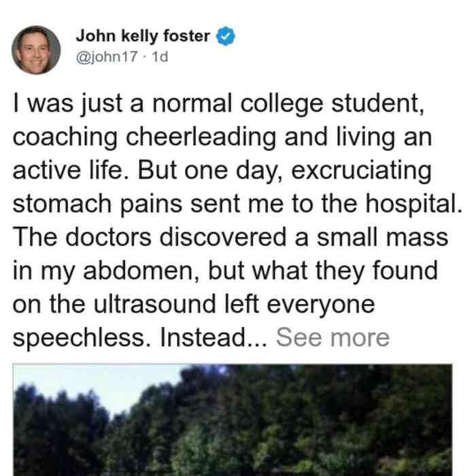This screenshot has width=476, height=476.
Task: Open the attached tree photo
Action: coord(233,420)
